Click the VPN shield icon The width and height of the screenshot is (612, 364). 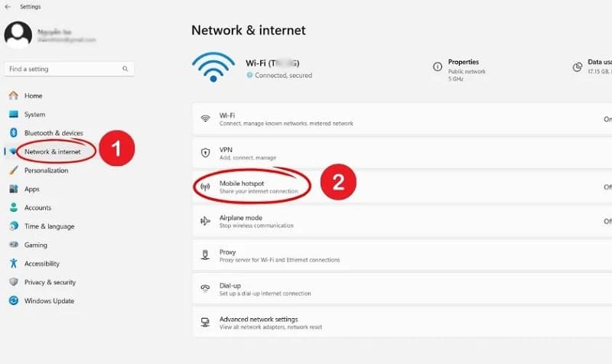coord(205,153)
